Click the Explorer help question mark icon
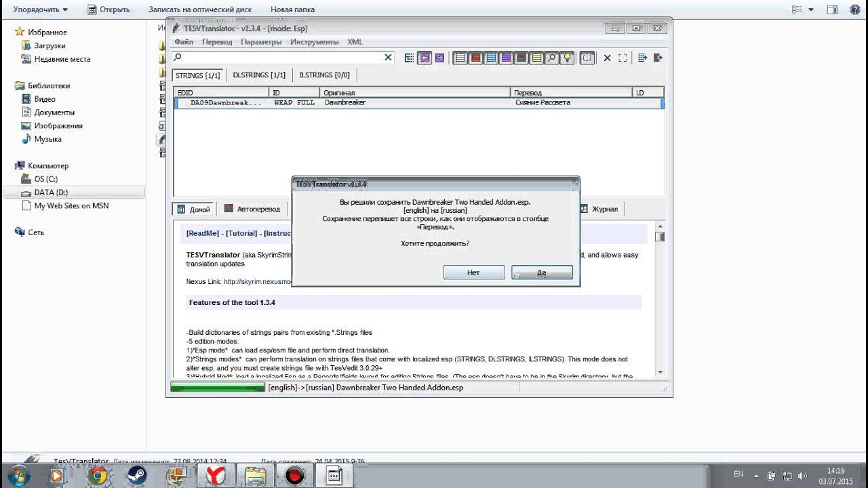This screenshot has width=868, height=488. pos(855,9)
